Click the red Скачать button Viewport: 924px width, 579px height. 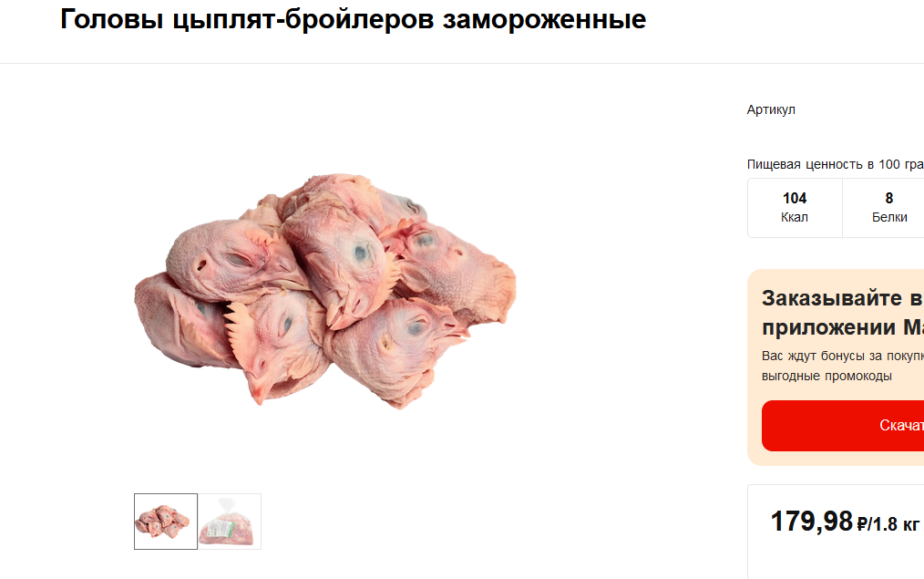click(843, 426)
